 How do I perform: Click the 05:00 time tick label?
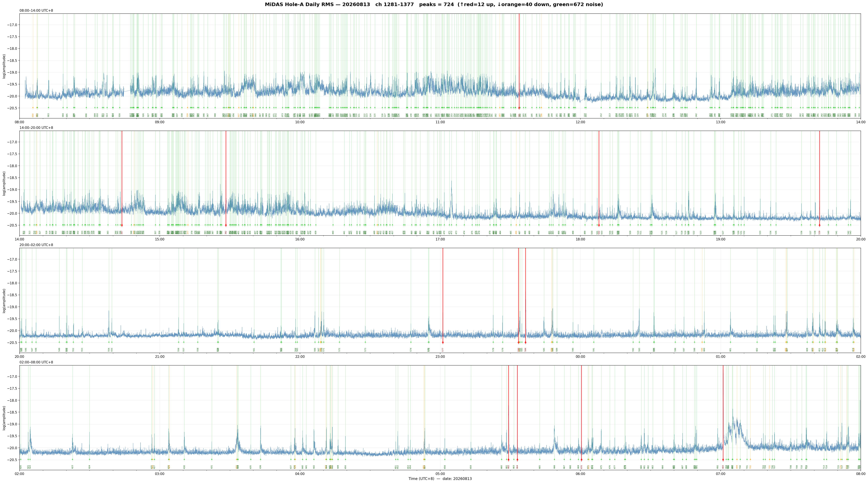440,474
